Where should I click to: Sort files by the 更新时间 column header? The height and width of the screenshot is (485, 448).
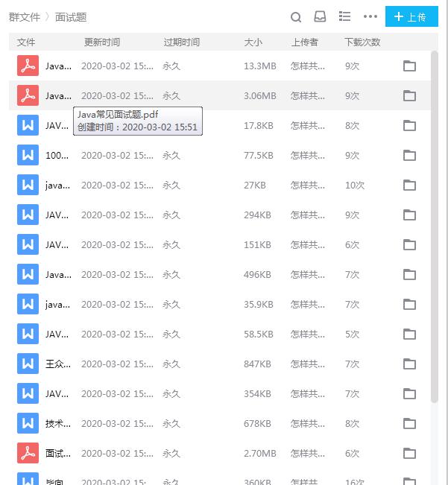tap(101, 42)
